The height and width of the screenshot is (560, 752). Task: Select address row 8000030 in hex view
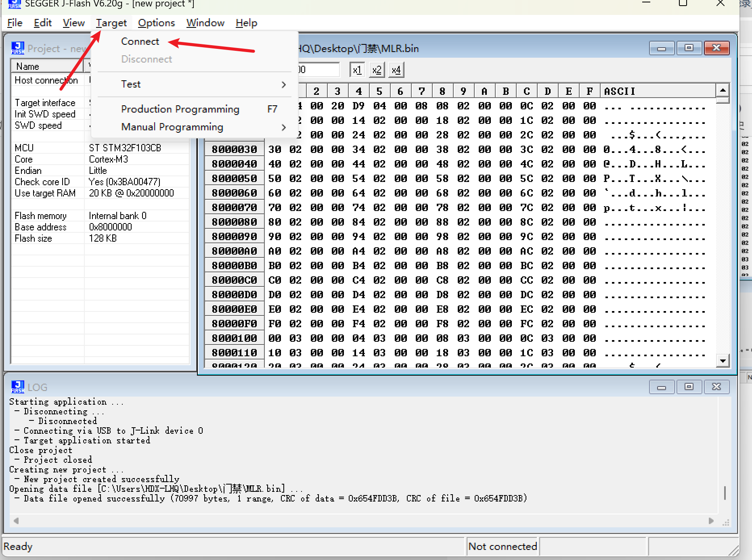pos(235,150)
